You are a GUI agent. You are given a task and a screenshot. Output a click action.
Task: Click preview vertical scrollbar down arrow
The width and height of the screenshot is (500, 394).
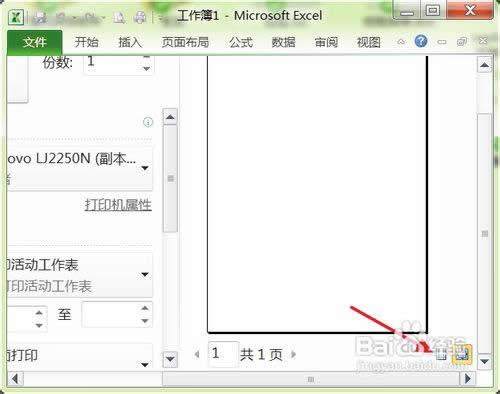pyautogui.click(x=485, y=361)
